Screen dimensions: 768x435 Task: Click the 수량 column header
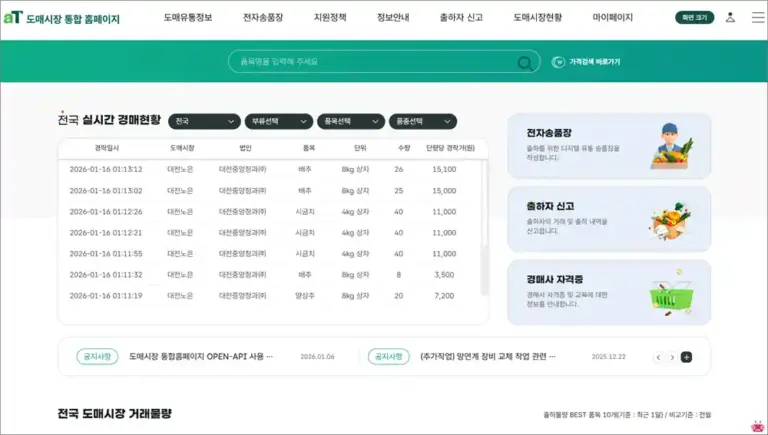click(x=404, y=148)
